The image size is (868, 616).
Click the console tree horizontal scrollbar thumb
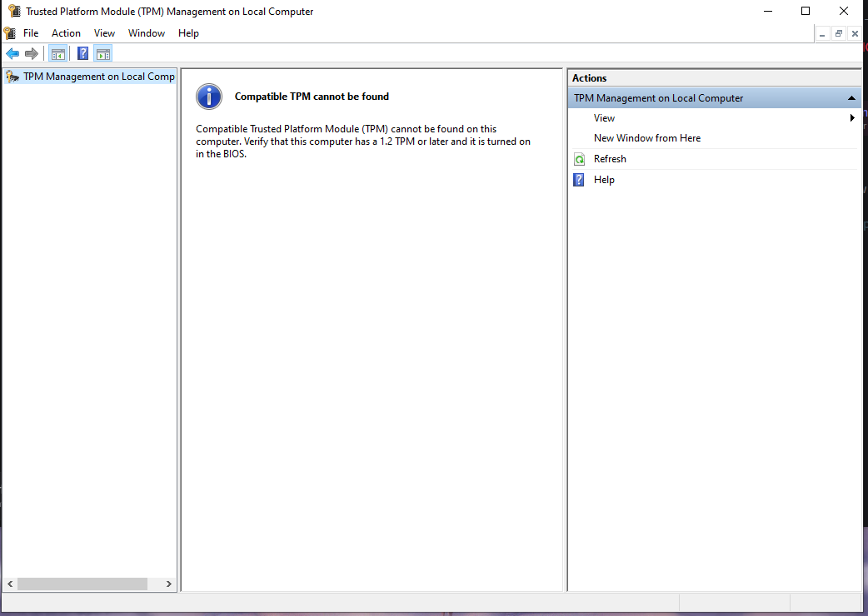pos(82,584)
